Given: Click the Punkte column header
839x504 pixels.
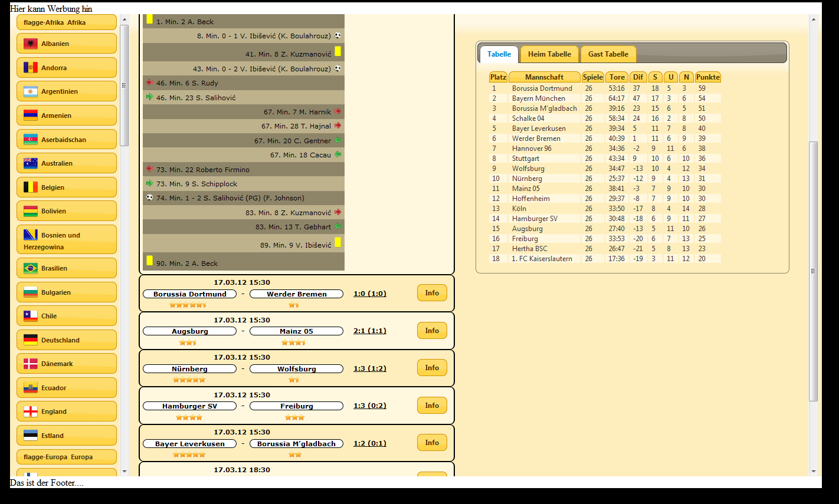Looking at the screenshot, I should (x=707, y=77).
